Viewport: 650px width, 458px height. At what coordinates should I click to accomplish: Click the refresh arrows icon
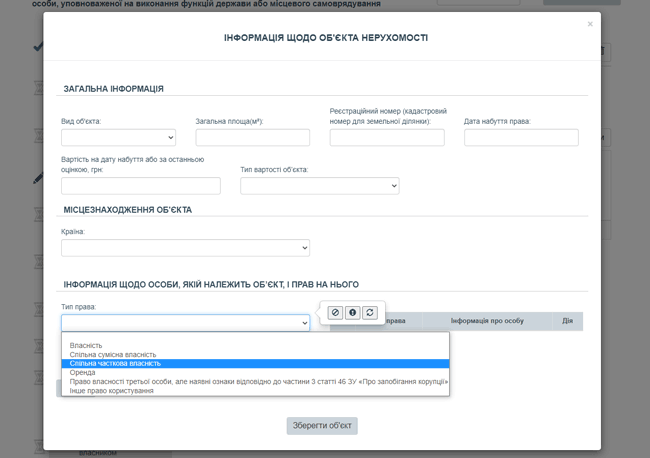coord(370,313)
